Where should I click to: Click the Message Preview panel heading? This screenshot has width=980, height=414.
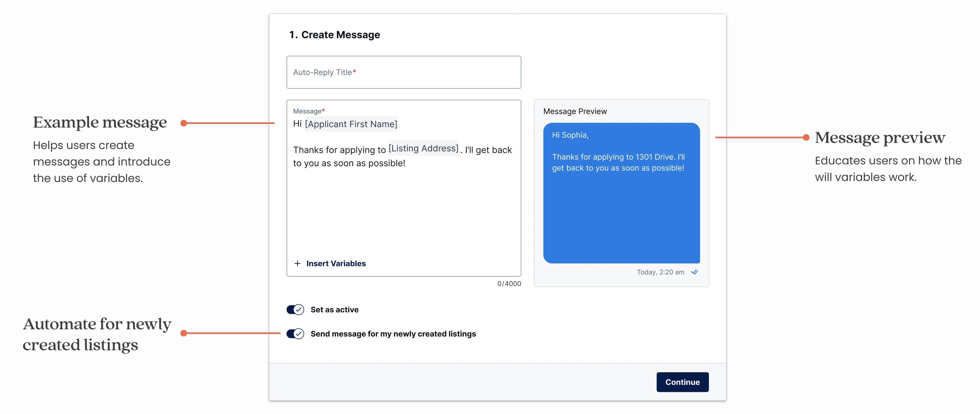click(x=575, y=111)
